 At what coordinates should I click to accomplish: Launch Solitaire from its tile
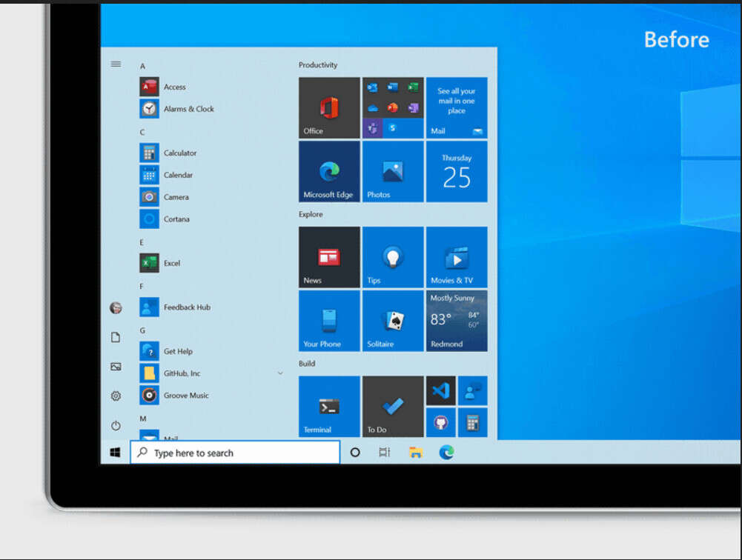[x=392, y=320]
